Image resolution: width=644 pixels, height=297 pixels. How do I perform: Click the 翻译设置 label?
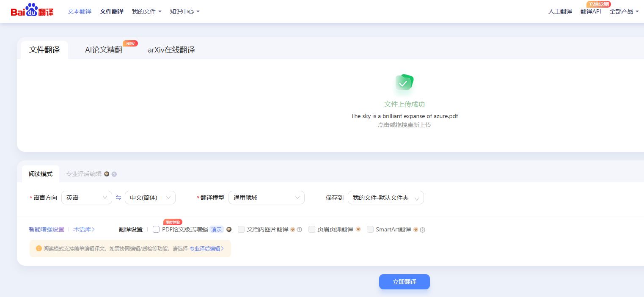point(131,229)
